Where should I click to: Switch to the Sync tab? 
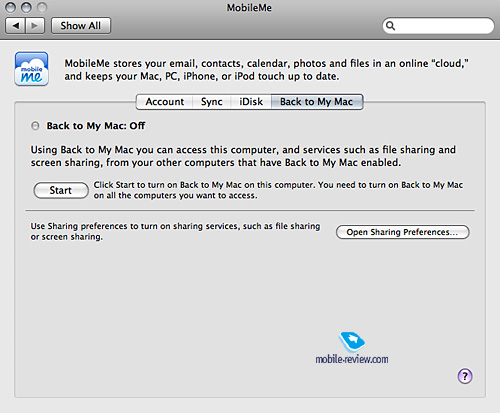pyautogui.click(x=212, y=102)
